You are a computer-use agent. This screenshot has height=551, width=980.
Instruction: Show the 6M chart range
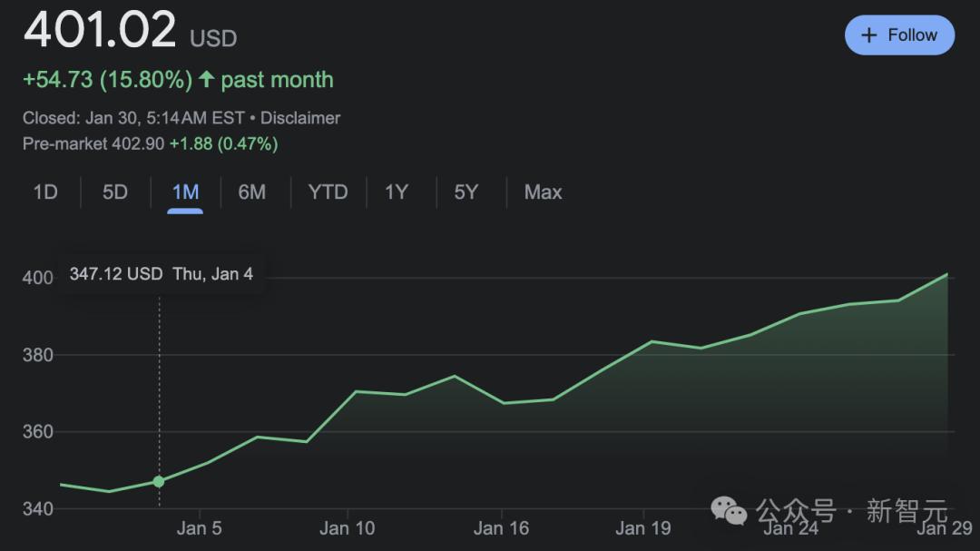tap(252, 192)
